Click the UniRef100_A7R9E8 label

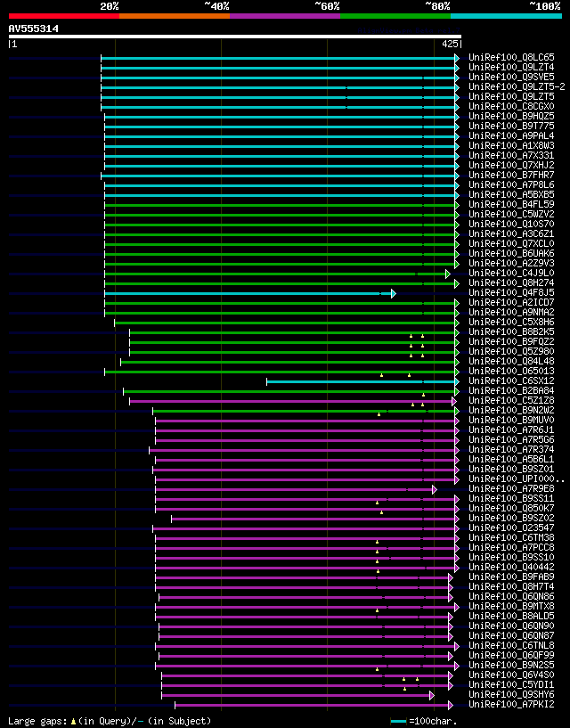pos(511,488)
